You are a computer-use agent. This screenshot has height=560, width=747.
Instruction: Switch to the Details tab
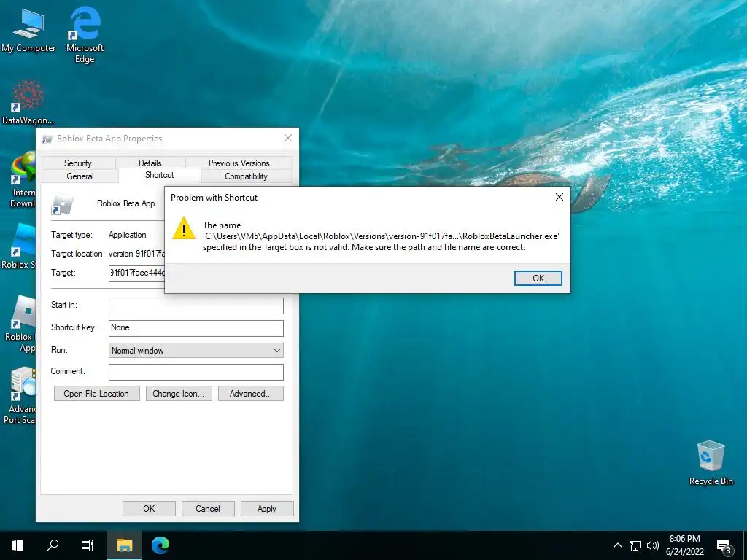pos(150,163)
